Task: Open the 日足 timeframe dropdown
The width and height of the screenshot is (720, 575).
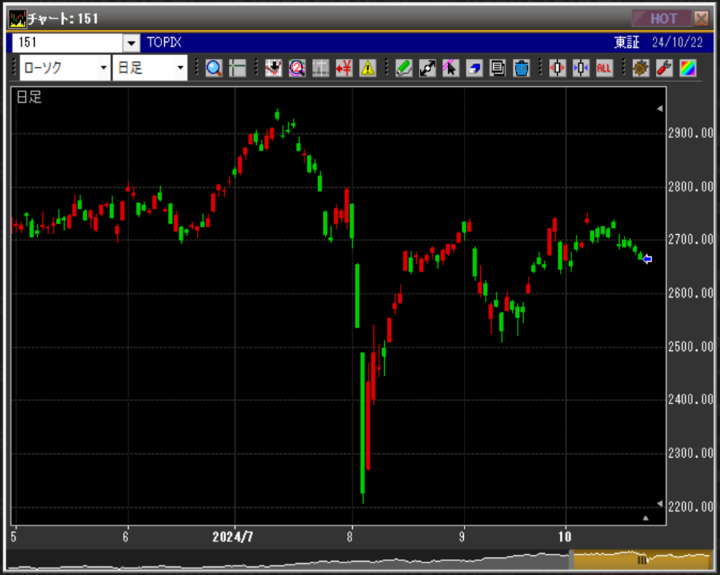Action: click(181, 68)
